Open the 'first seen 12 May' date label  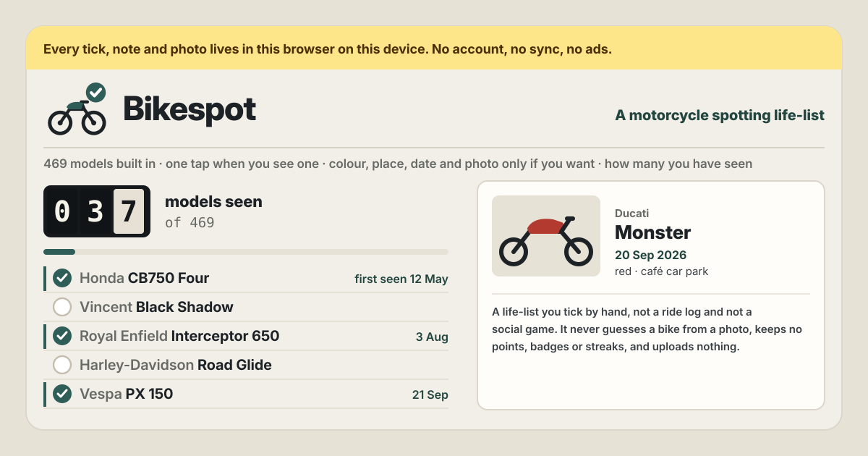pos(401,279)
